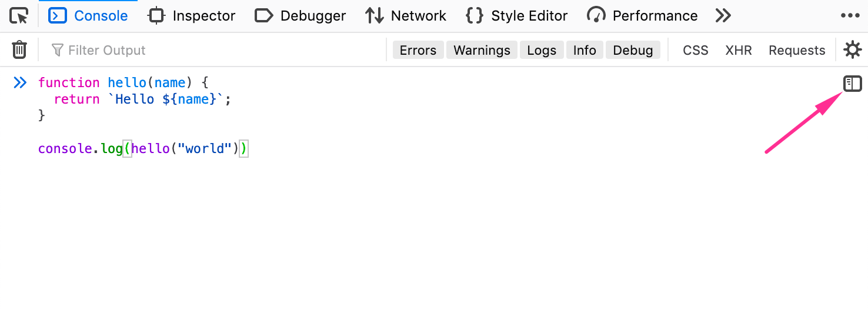This screenshot has height=312, width=868.
Task: Open the Style Editor tab
Action: (517, 16)
